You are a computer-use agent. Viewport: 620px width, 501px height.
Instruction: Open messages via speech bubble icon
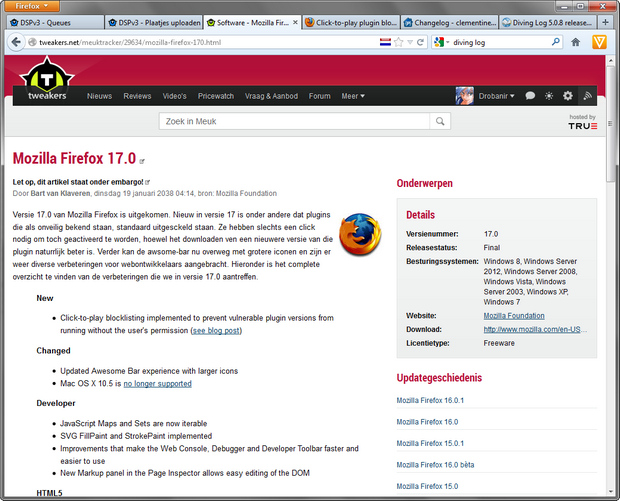(x=530, y=96)
